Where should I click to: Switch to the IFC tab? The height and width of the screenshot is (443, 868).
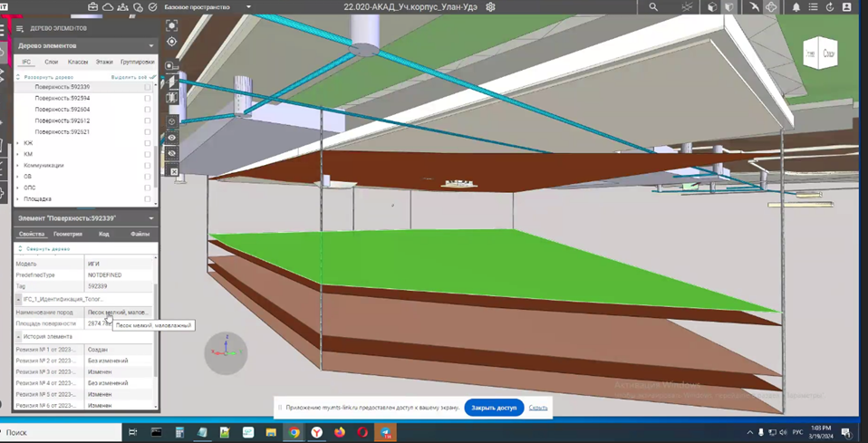pyautogui.click(x=26, y=62)
